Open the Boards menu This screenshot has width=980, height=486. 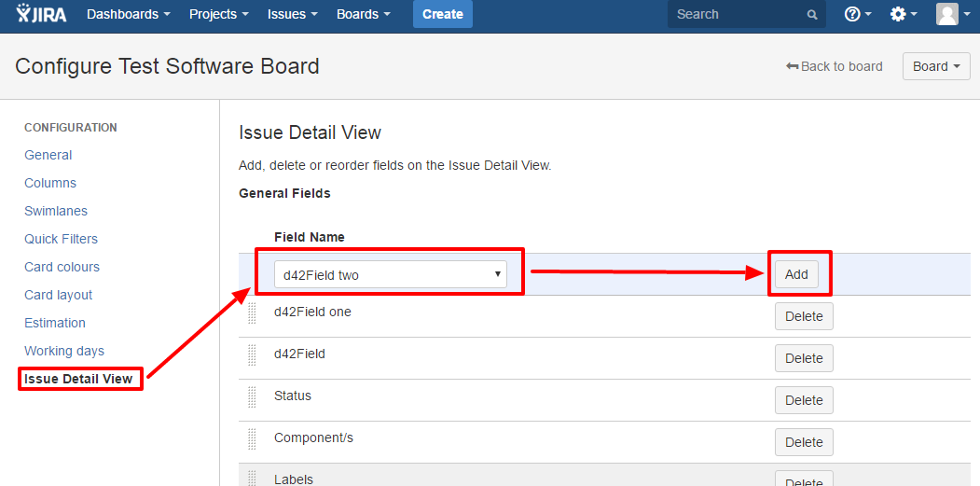(364, 14)
